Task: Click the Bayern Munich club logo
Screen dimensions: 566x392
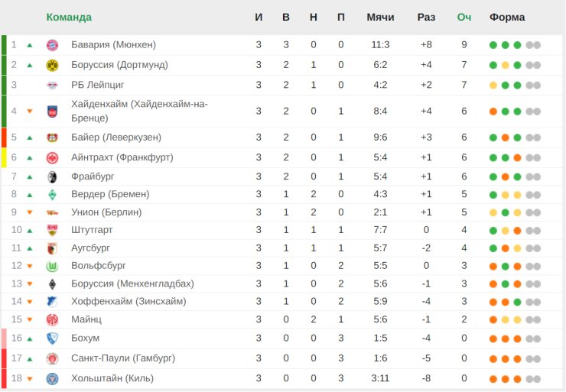Action: 52,45
